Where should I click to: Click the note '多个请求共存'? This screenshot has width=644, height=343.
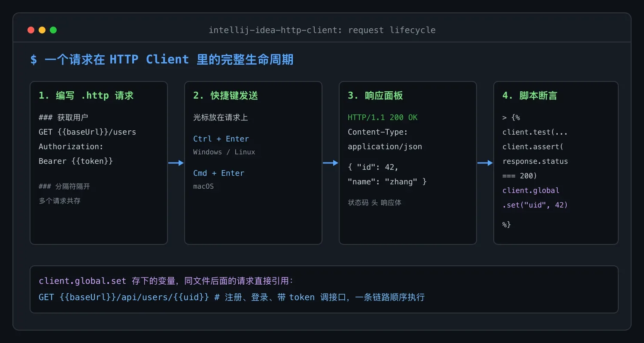(x=60, y=201)
